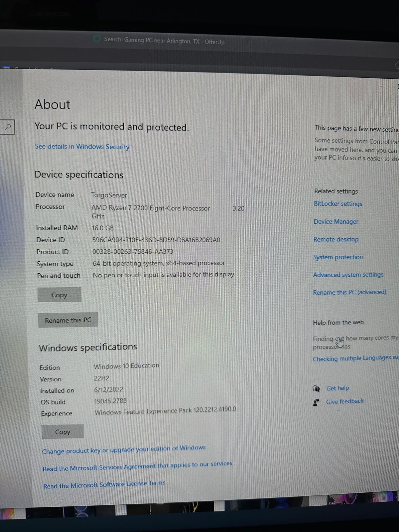
Task: Open System protection link
Action: coord(338,257)
